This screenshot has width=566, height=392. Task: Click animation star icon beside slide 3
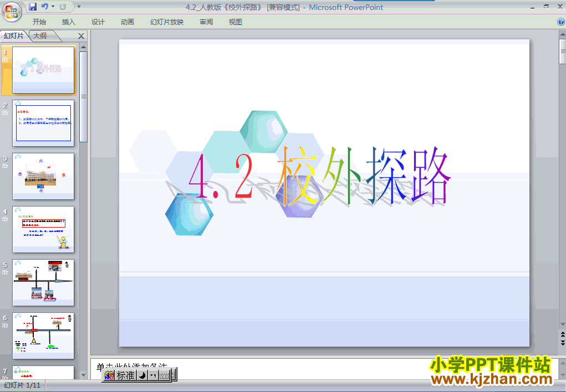click(5, 166)
